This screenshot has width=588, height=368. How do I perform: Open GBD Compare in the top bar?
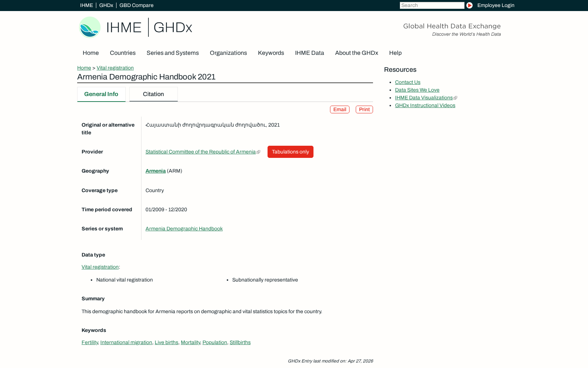point(136,5)
